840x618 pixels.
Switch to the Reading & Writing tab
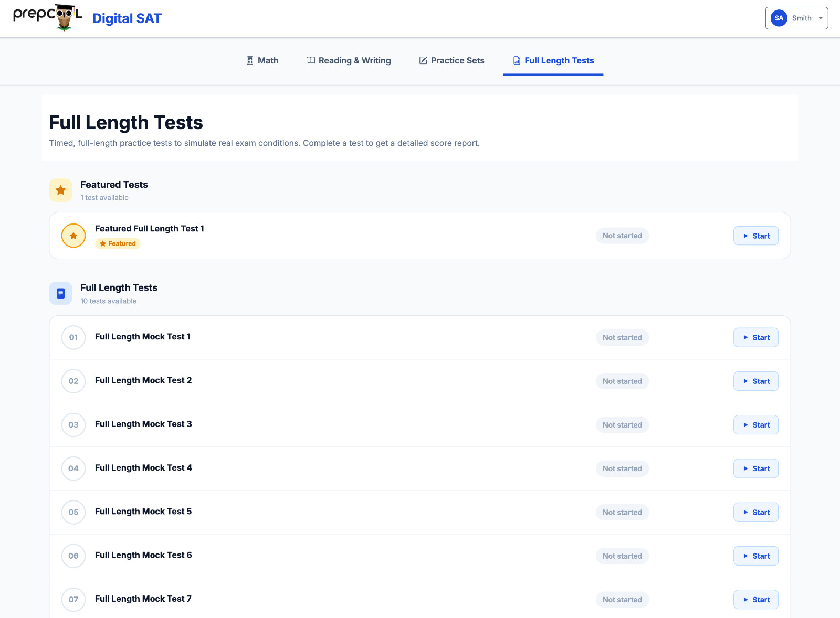(349, 60)
